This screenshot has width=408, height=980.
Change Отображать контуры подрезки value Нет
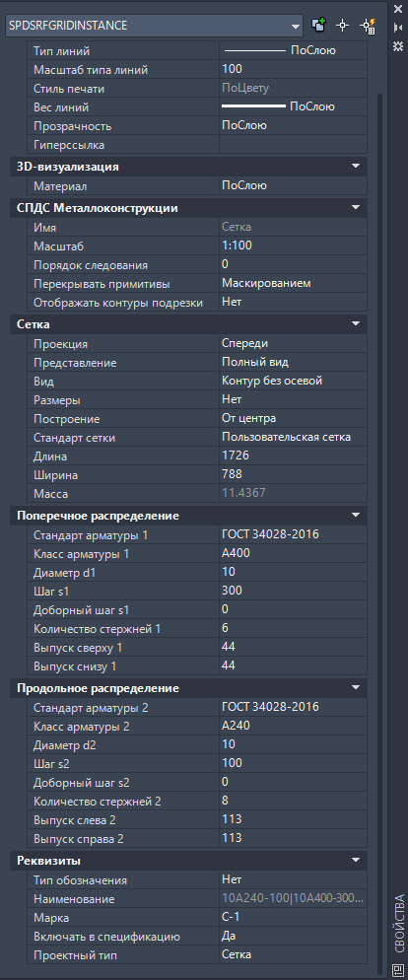(x=293, y=302)
